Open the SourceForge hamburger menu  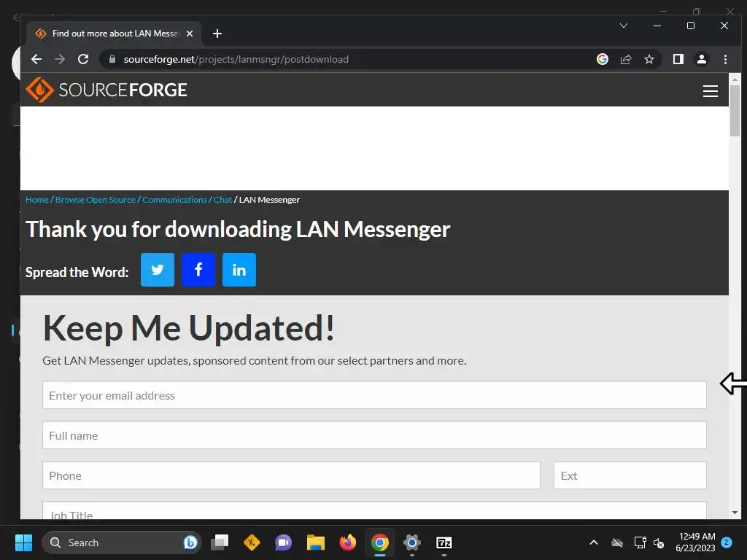coord(710,91)
